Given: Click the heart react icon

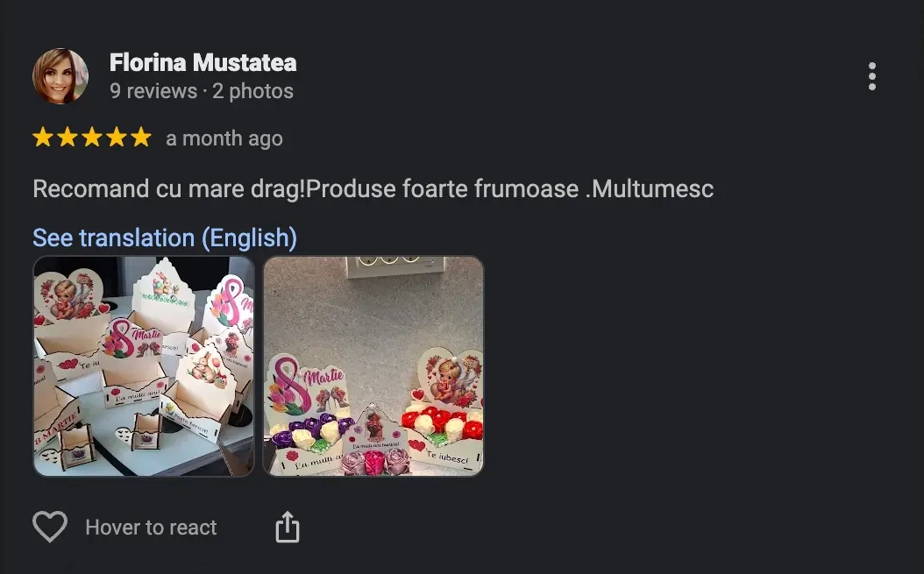Looking at the screenshot, I should 50,527.
